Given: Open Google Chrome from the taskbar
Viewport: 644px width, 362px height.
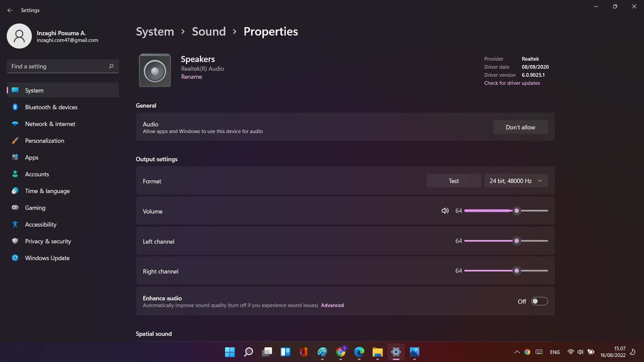Looking at the screenshot, I should click(341, 352).
